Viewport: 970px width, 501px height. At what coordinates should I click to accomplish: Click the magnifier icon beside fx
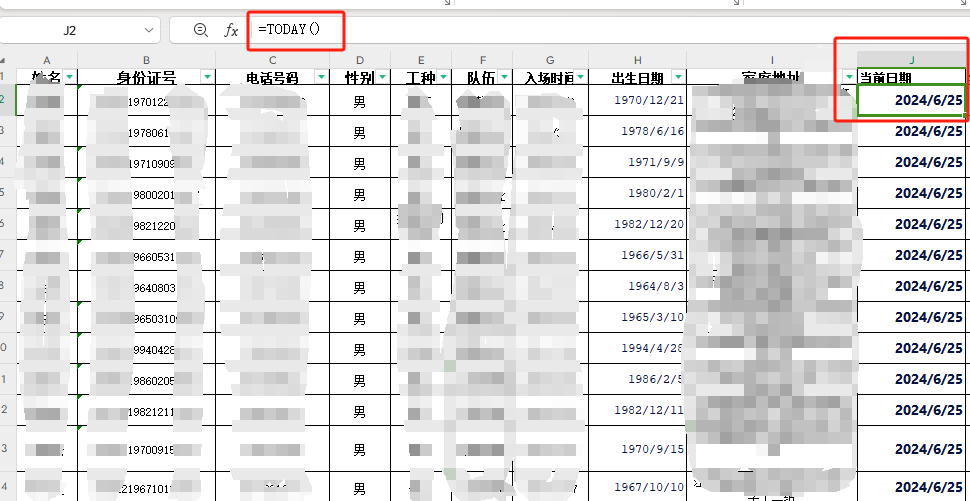[x=200, y=29]
